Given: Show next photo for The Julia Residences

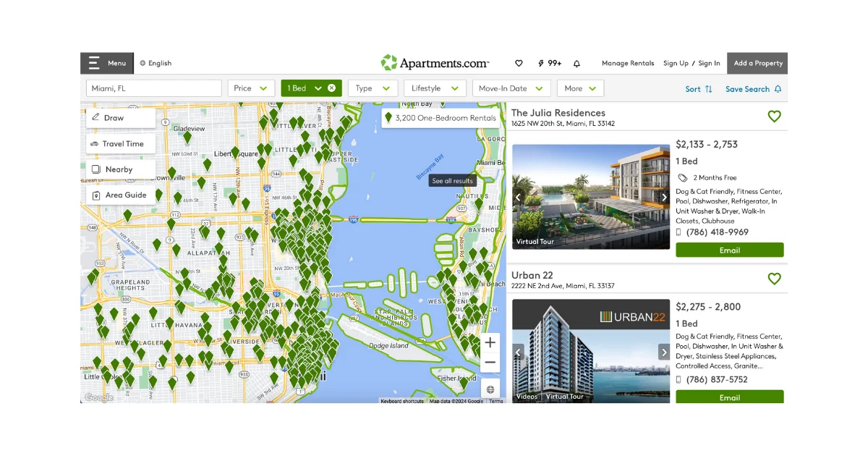Looking at the screenshot, I should [664, 197].
